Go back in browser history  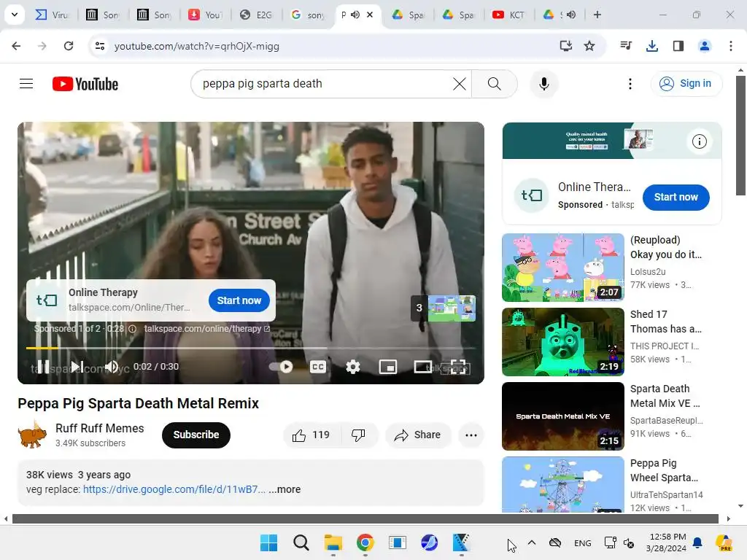tap(16, 46)
